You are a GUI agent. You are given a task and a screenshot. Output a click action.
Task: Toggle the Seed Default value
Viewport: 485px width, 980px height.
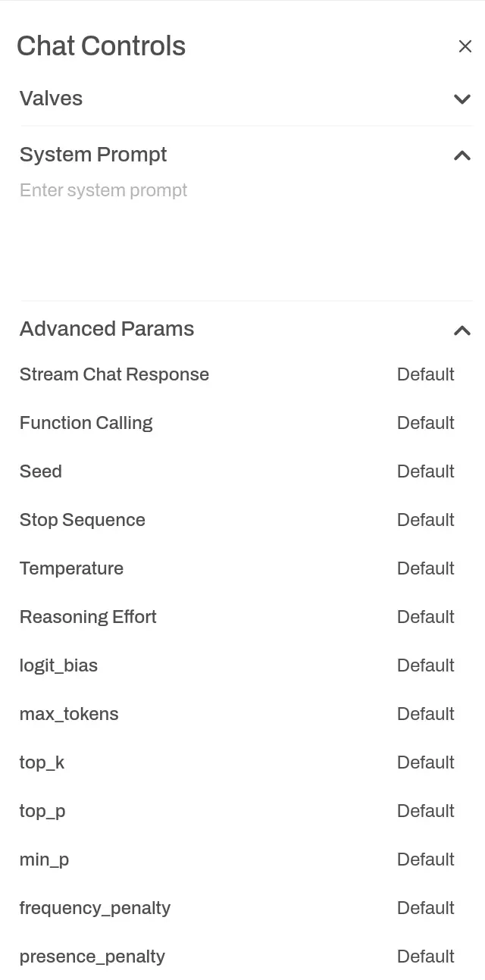pos(425,471)
